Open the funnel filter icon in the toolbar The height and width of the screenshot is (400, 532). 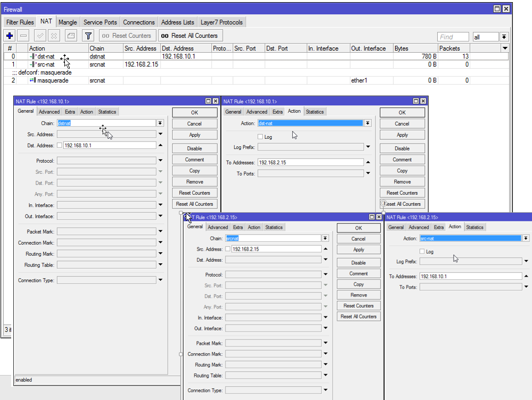(88, 36)
